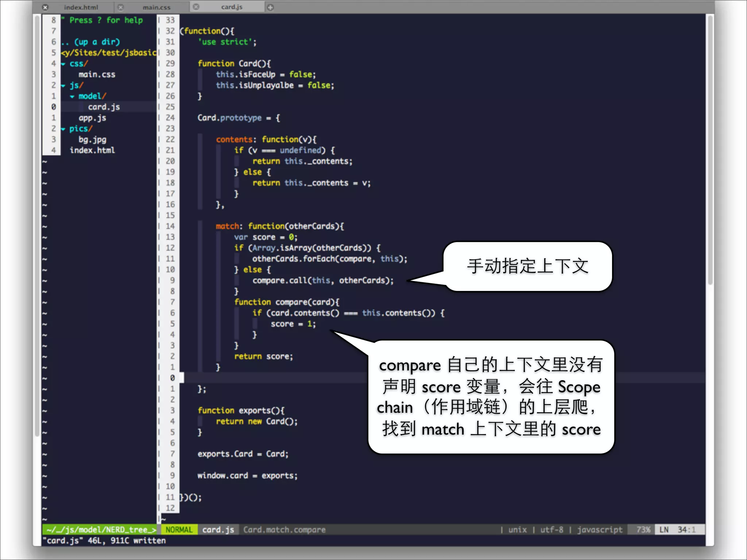The image size is (747, 560).
Task: Click 'if (Array.isArray(otherCards)) {' line
Action: [307, 248]
